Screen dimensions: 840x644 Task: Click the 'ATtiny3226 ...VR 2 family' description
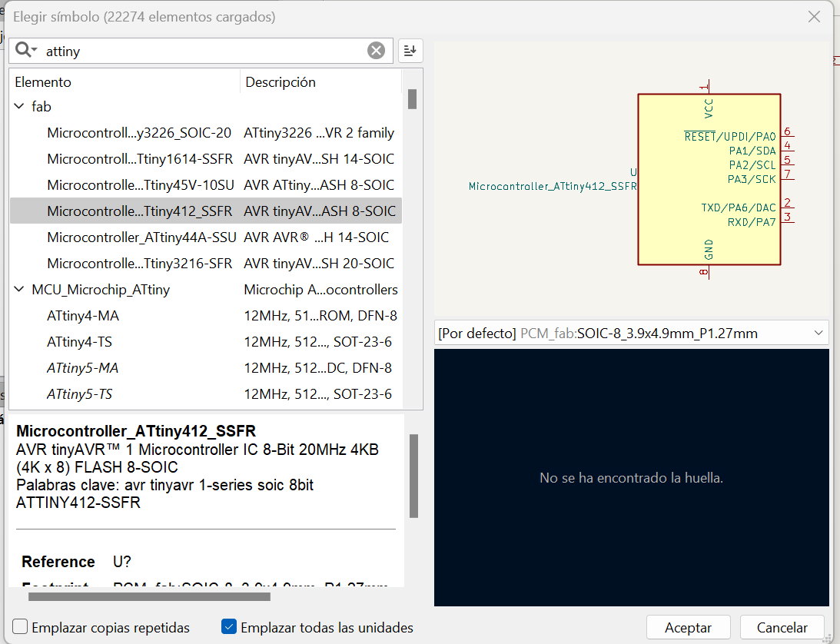319,133
